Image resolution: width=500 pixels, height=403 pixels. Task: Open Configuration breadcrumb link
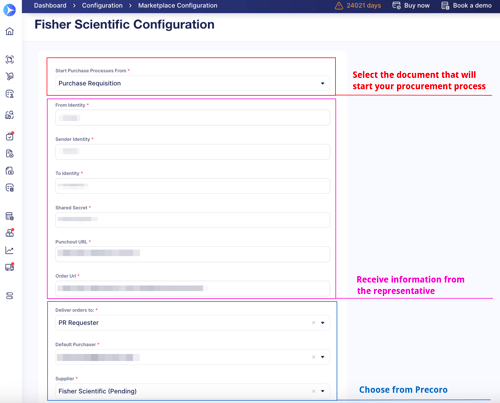(102, 6)
